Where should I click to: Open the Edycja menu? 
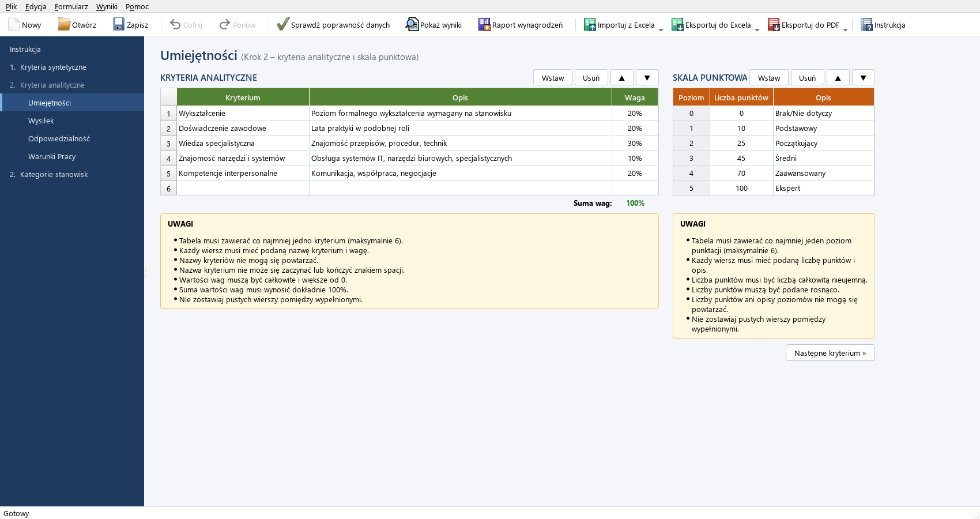coord(36,6)
